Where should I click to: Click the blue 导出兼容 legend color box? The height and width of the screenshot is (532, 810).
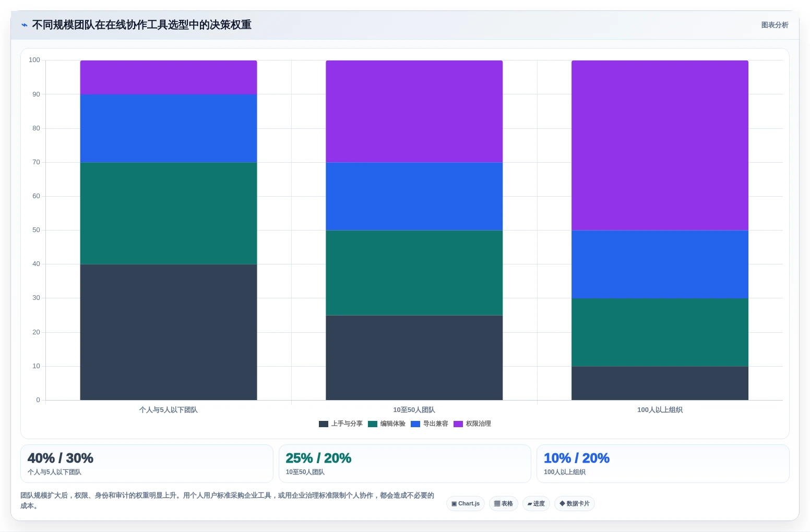point(415,424)
